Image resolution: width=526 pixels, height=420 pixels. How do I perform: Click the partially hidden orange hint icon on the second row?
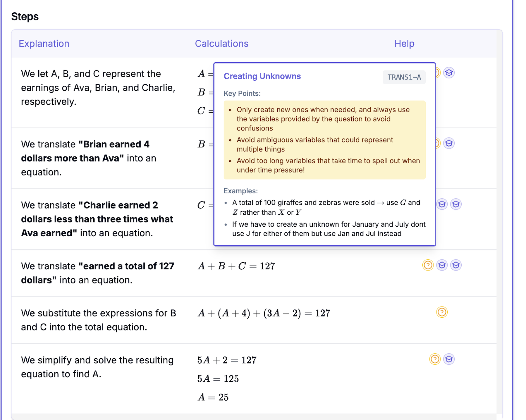[x=436, y=143]
